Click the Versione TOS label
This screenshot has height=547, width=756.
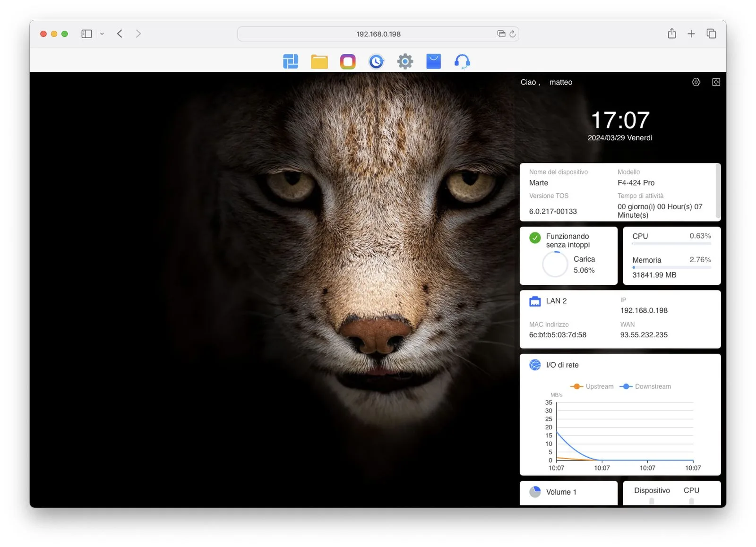click(549, 196)
